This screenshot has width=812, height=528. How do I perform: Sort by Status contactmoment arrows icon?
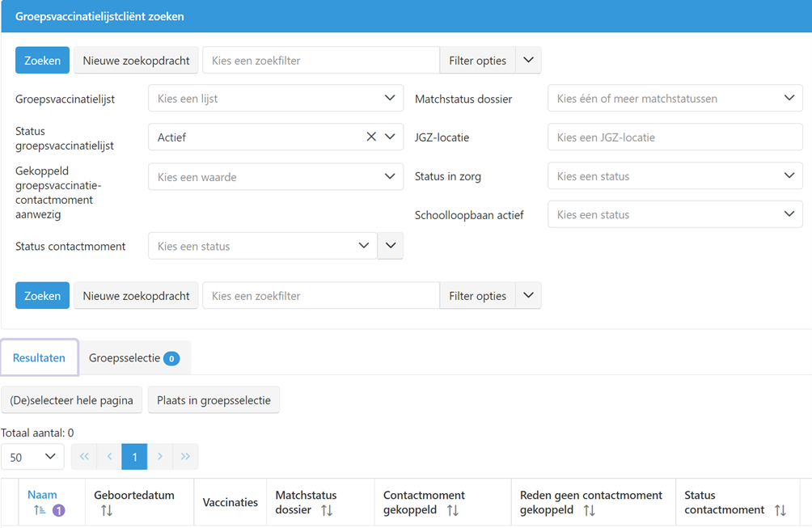tap(780, 510)
